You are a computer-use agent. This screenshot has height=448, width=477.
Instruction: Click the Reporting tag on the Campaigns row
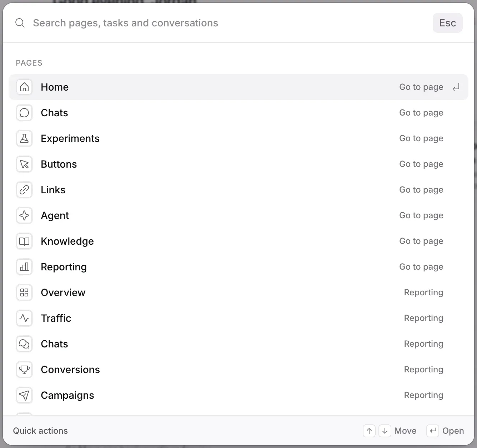[423, 395]
